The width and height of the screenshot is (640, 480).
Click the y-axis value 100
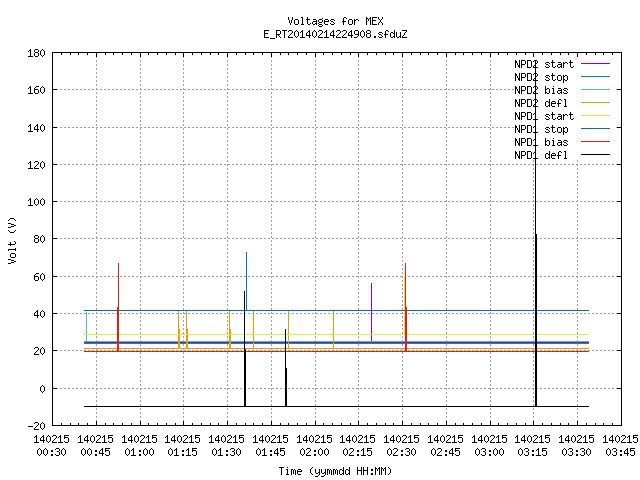pyautogui.click(x=36, y=202)
